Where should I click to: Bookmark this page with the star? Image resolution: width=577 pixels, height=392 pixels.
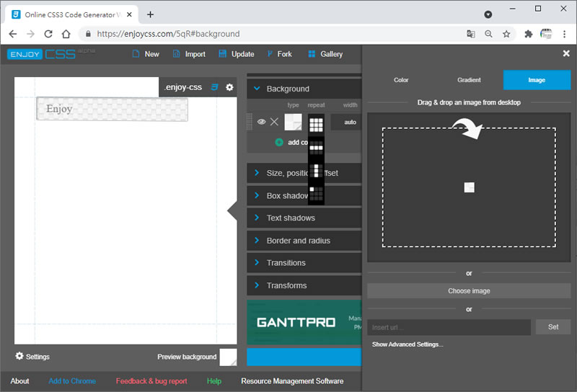point(506,34)
